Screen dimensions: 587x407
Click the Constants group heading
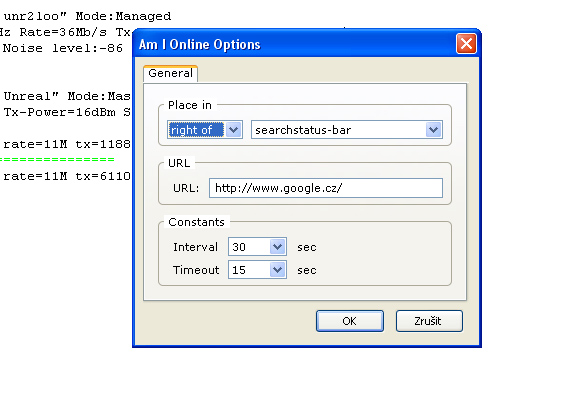click(x=197, y=222)
